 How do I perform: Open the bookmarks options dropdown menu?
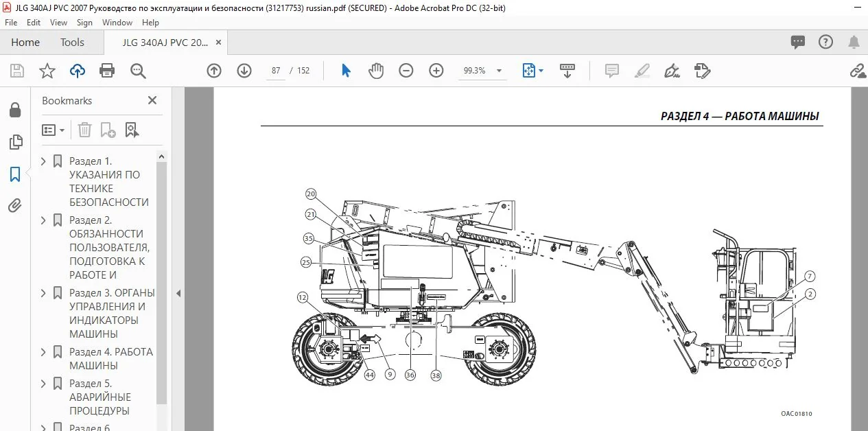(x=54, y=130)
